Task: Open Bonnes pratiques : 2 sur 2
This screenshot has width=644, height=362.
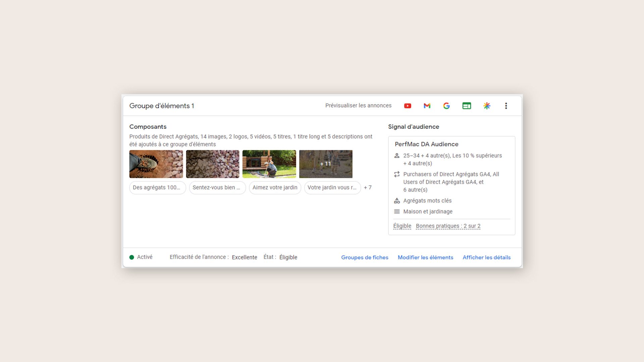Action: click(448, 226)
